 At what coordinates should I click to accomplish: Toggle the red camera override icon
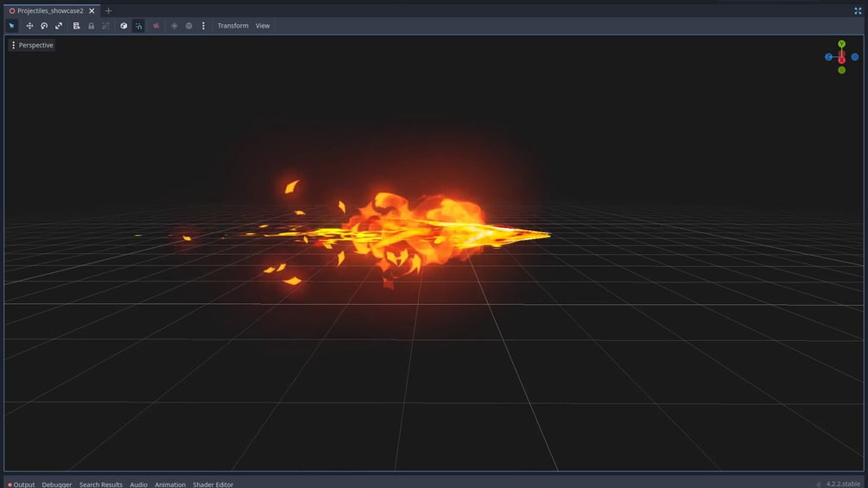coord(156,25)
